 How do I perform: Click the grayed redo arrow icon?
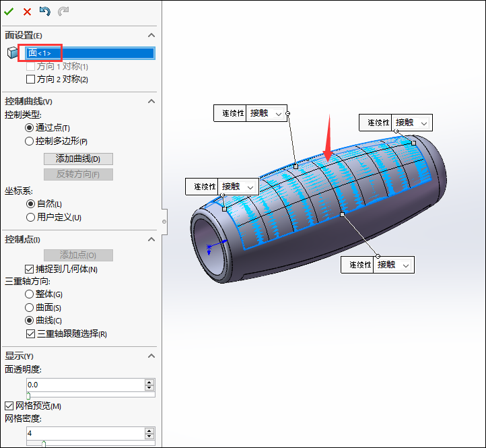point(63,11)
